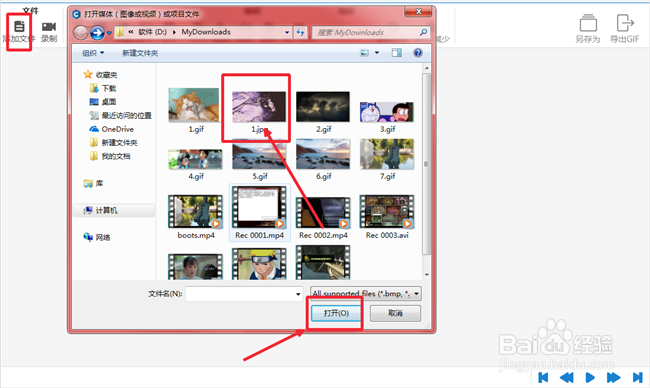The width and height of the screenshot is (650, 388).
Task: Click the Cancel (取消) button
Action: pyautogui.click(x=395, y=313)
